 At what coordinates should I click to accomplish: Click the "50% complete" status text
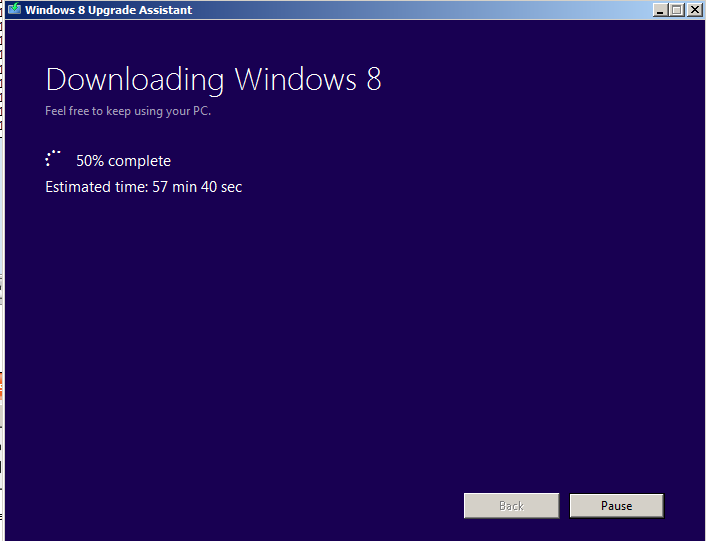[123, 161]
